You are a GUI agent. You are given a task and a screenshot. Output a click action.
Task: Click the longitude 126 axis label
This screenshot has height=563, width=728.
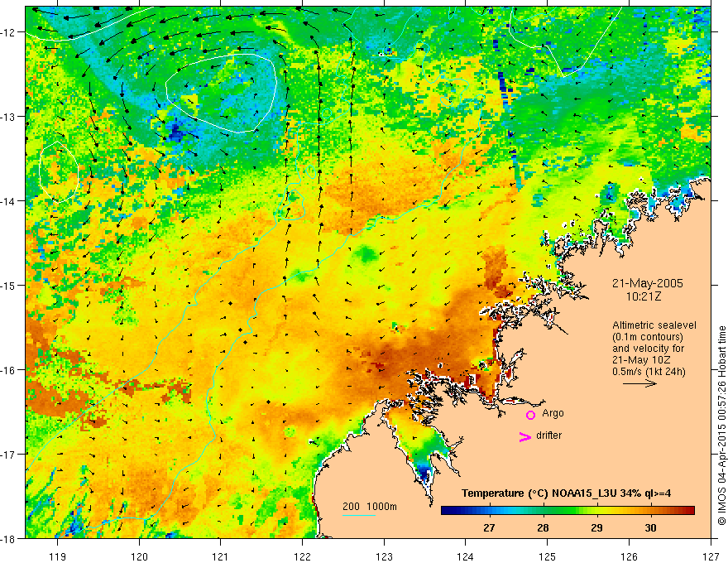pos(629,556)
